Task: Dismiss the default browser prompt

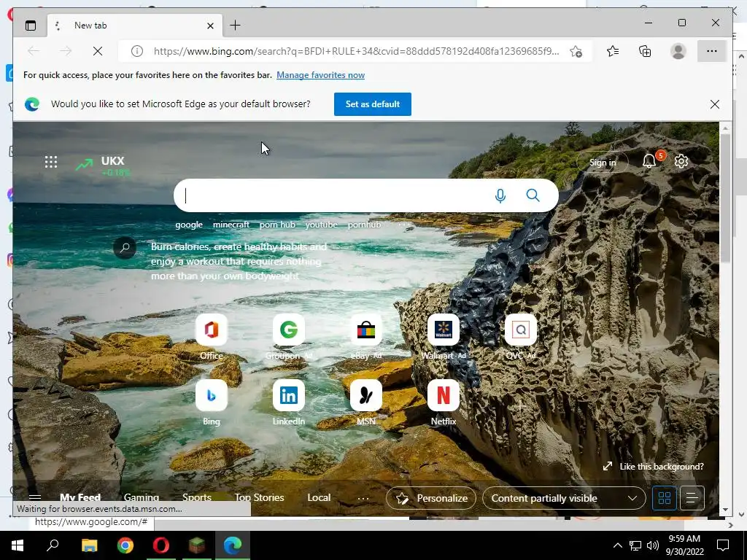Action: tap(715, 104)
